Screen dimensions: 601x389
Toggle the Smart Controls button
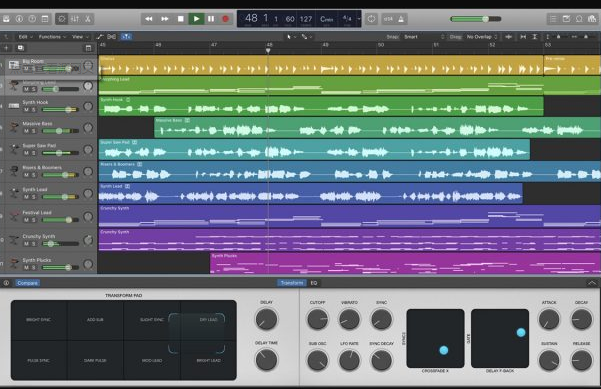tap(62, 19)
